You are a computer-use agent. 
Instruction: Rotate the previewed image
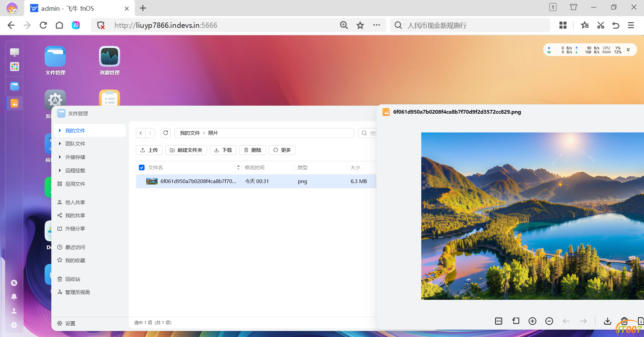516,321
